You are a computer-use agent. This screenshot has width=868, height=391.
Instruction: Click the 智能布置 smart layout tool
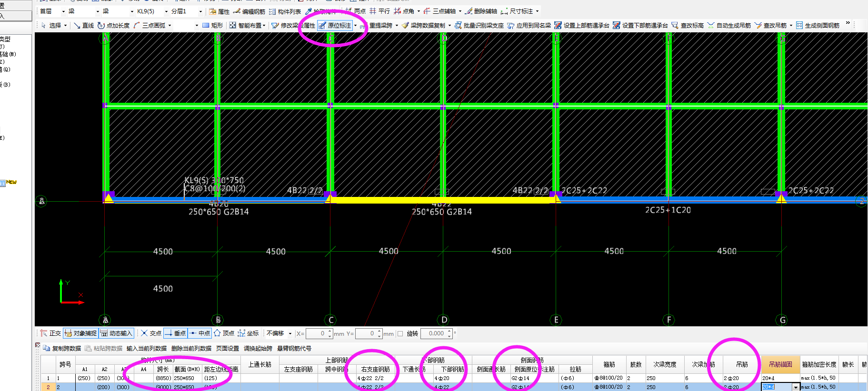point(245,25)
